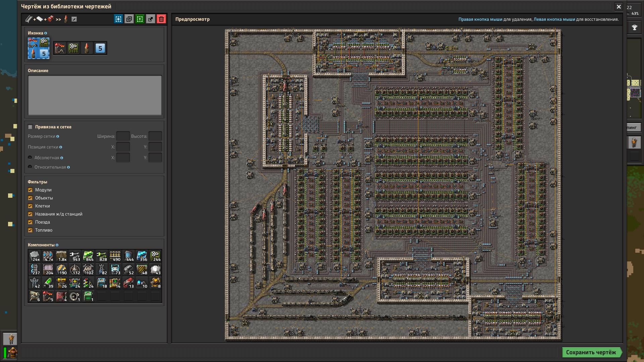Click the gate component showing 48
The image size is (644, 362).
point(142,269)
